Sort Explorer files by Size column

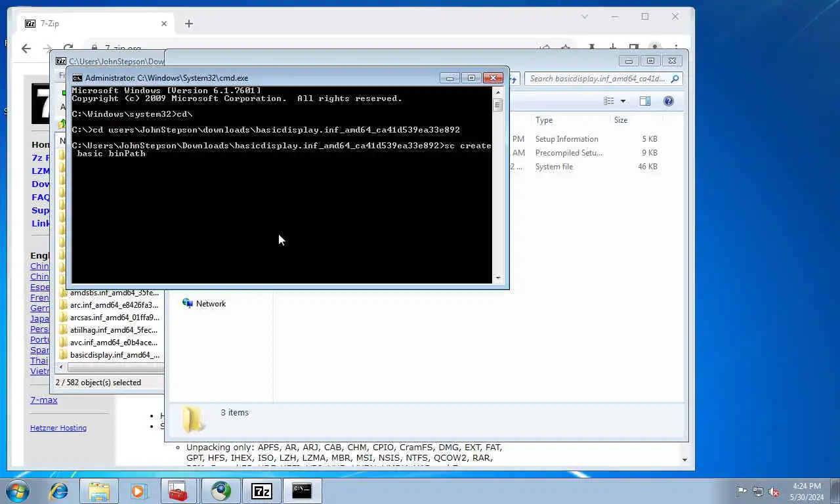click(621, 120)
